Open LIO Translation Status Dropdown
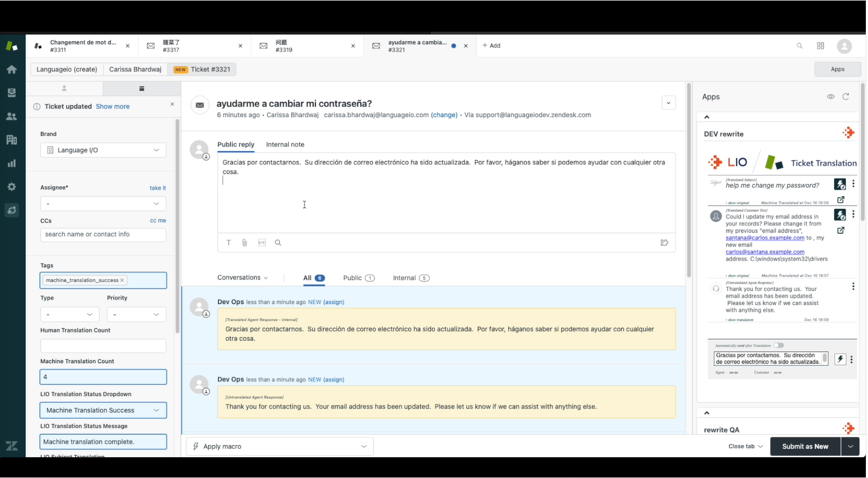 [103, 411]
